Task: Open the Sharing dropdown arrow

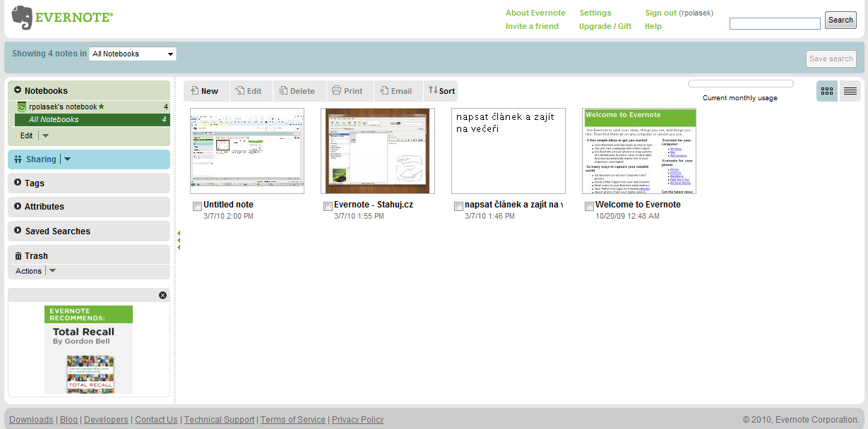Action: [68, 159]
